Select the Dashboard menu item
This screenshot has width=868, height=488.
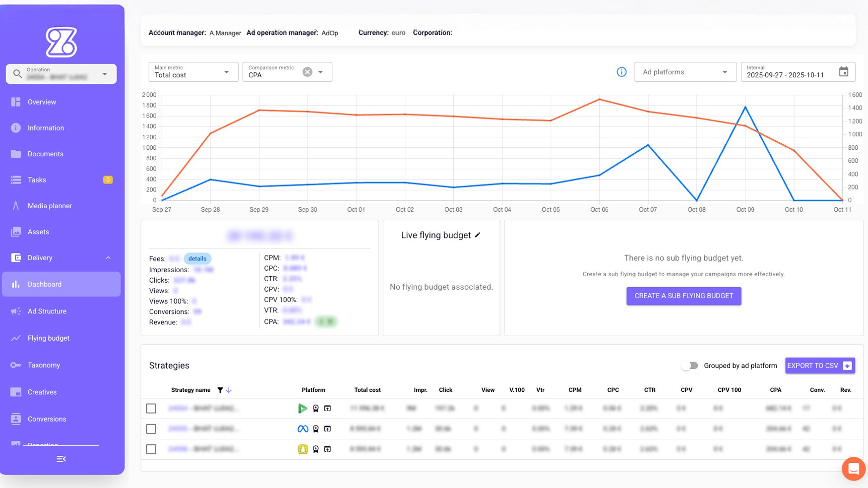point(61,284)
